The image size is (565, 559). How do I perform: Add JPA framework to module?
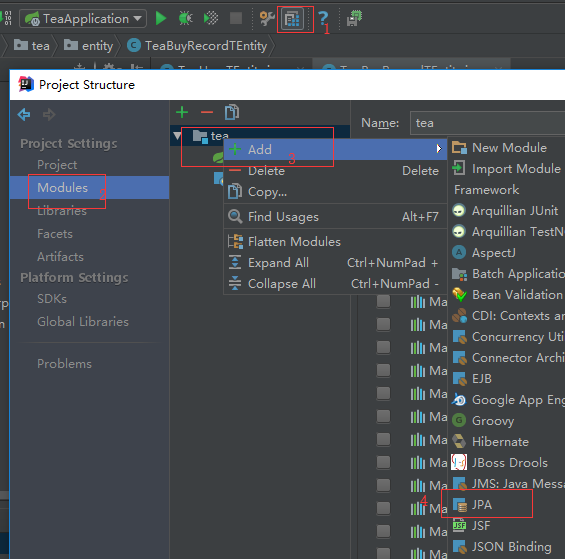[507, 505]
